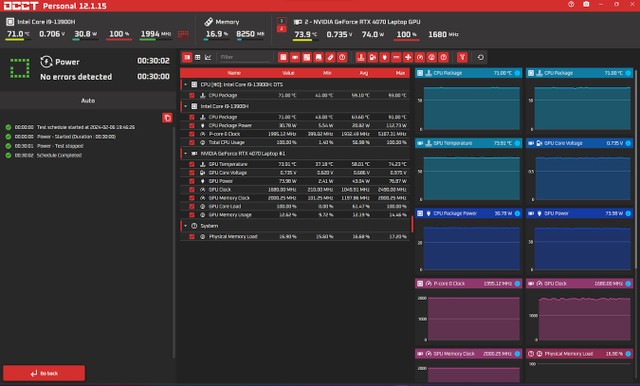640x386 pixels.
Task: Click the GPU Clock row checkbox
Action: coord(192,190)
